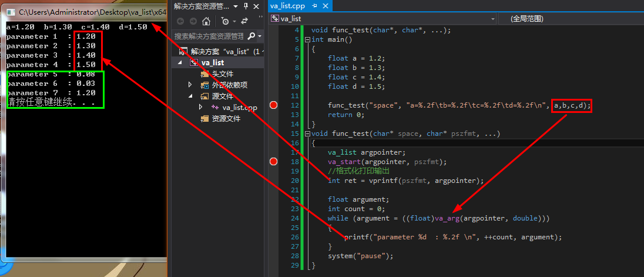Click the //格式化打印输出 comment

click(358, 171)
